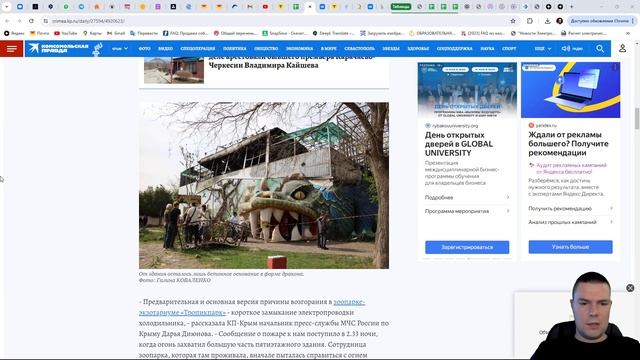
Task: Open the site search magnifier
Action: pyautogui.click(x=600, y=49)
